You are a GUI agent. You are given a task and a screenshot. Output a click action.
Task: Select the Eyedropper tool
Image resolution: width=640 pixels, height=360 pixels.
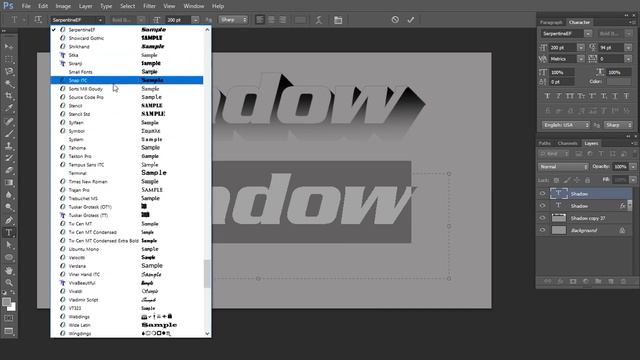9,108
